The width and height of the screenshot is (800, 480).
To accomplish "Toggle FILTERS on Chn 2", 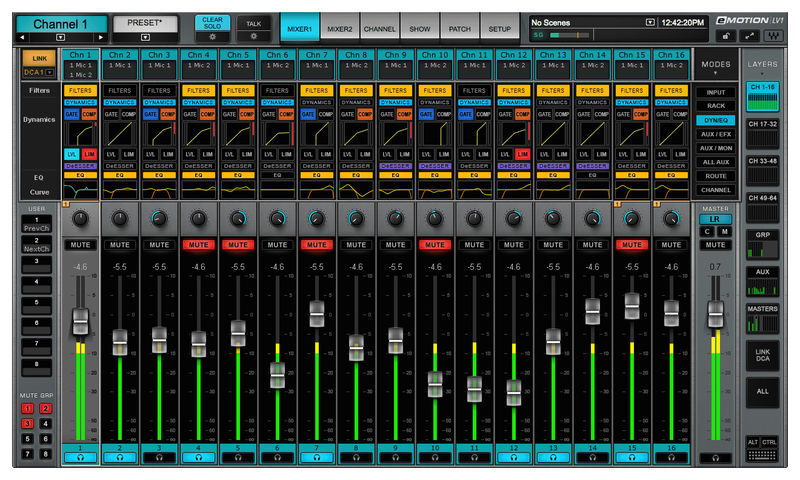I will (x=120, y=90).
